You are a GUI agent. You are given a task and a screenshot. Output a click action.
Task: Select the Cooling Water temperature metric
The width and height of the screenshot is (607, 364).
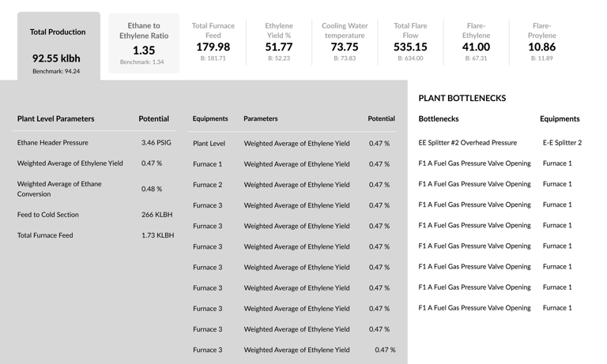coord(345,42)
